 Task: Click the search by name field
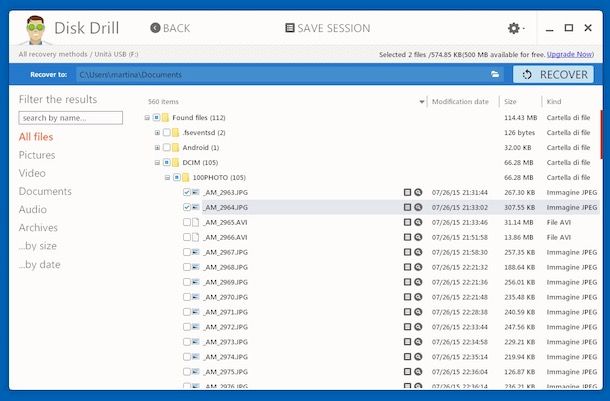tap(70, 118)
